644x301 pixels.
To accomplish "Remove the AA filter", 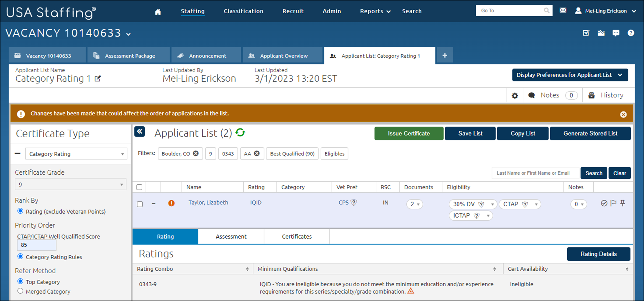I will (257, 153).
